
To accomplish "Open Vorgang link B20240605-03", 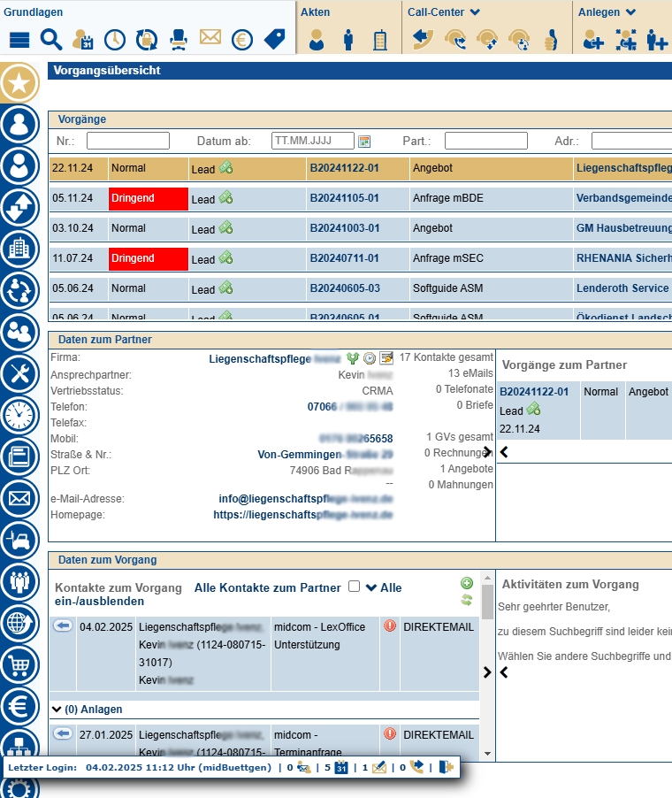I will [x=345, y=288].
